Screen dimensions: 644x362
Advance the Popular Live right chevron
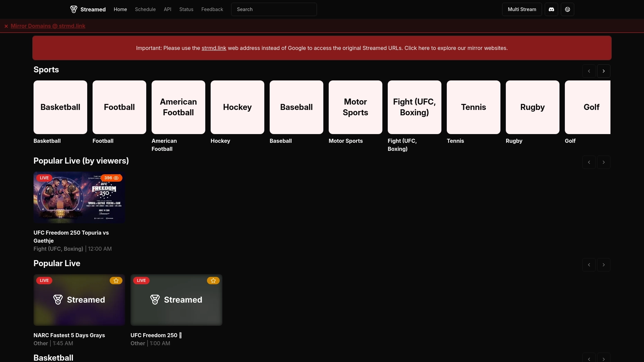[x=604, y=265]
